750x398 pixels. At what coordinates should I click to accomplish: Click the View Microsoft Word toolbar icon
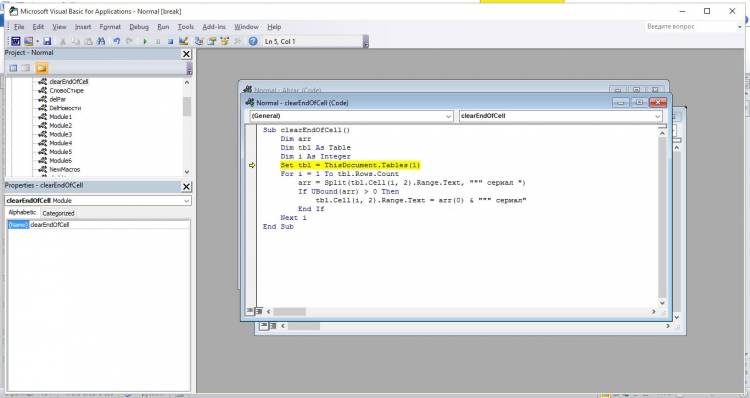pos(16,42)
